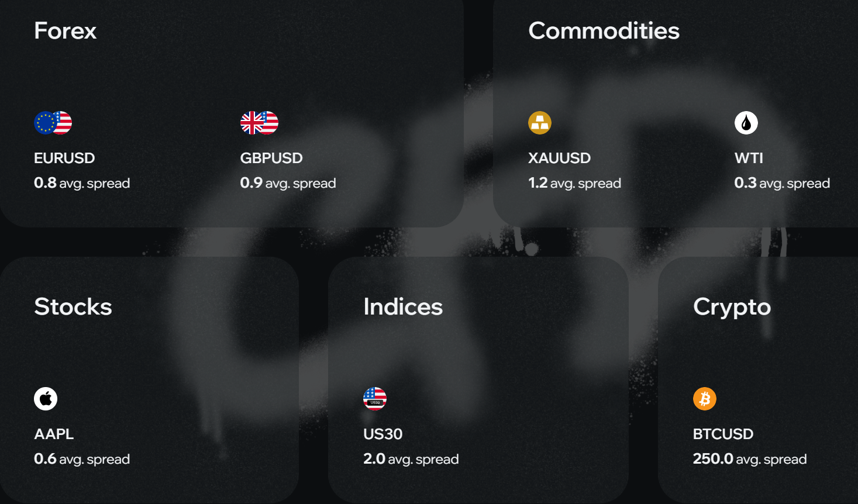
Task: Click the Apple logo stock icon
Action: pos(46,399)
